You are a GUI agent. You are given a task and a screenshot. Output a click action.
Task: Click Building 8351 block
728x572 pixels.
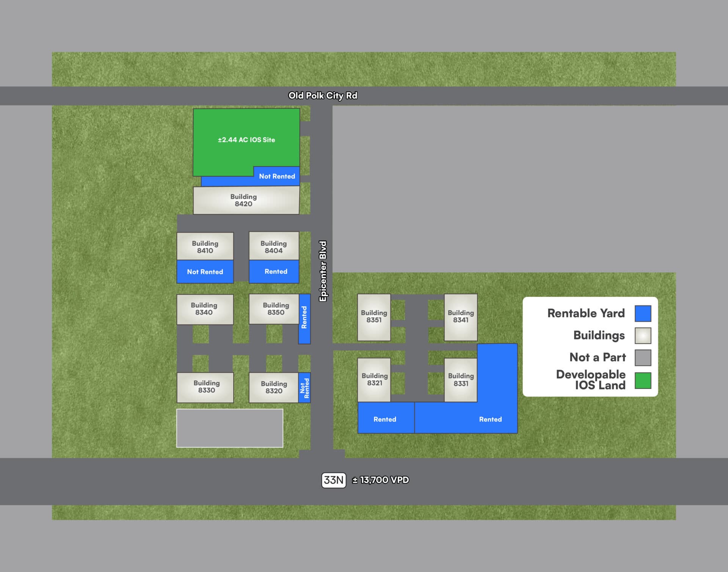tap(374, 317)
